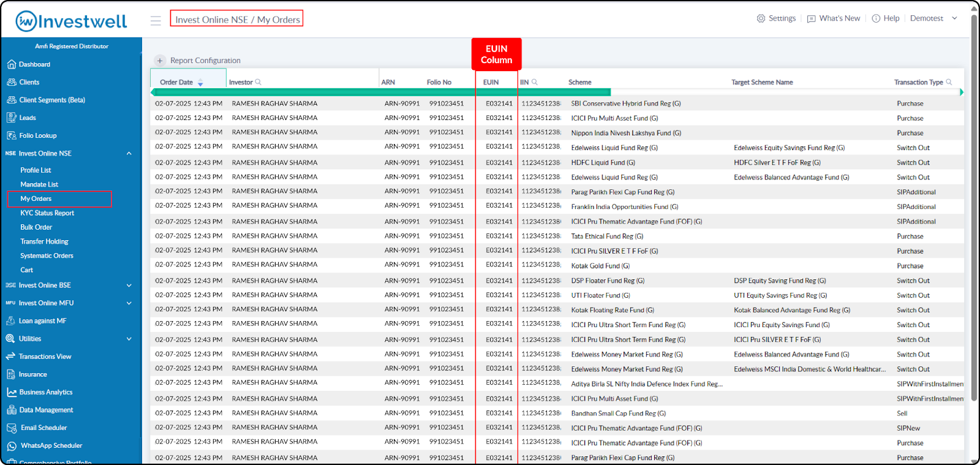Click the Utilities magnifier icon
Screen dimensions: 980x465
pyautogui.click(x=10, y=339)
